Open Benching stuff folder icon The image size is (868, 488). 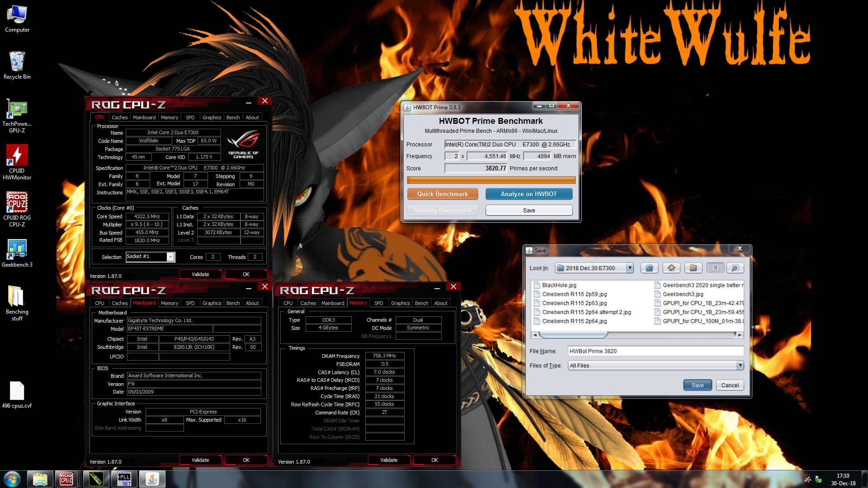[17, 303]
